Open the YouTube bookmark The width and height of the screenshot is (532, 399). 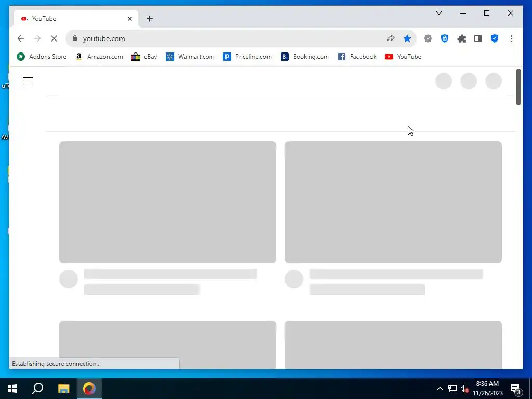tap(403, 57)
